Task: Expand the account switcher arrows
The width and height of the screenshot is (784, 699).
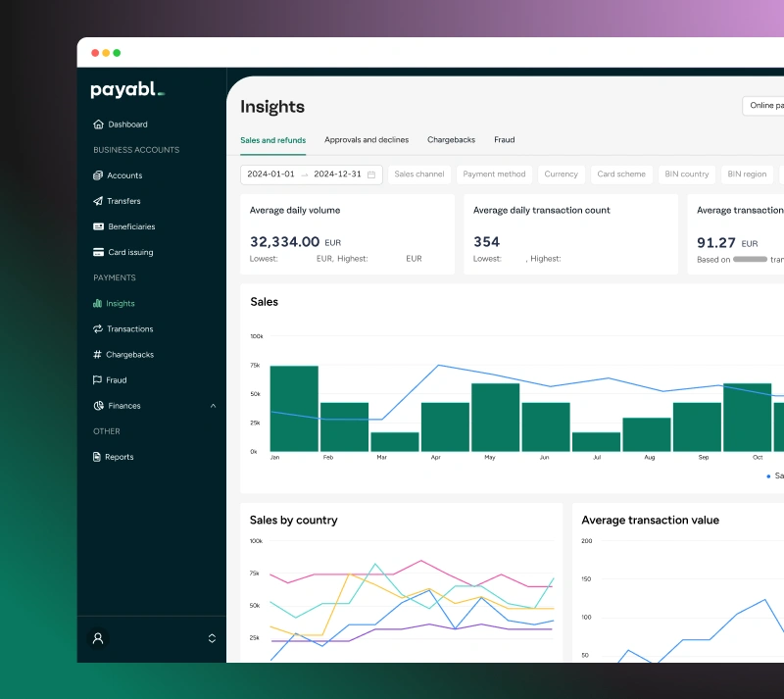Action: coord(212,638)
